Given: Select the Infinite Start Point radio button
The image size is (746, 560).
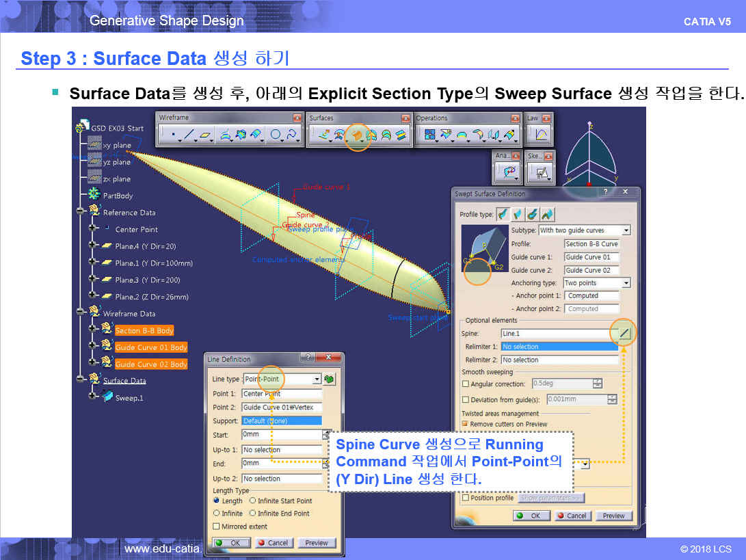Looking at the screenshot, I should coord(253,501).
